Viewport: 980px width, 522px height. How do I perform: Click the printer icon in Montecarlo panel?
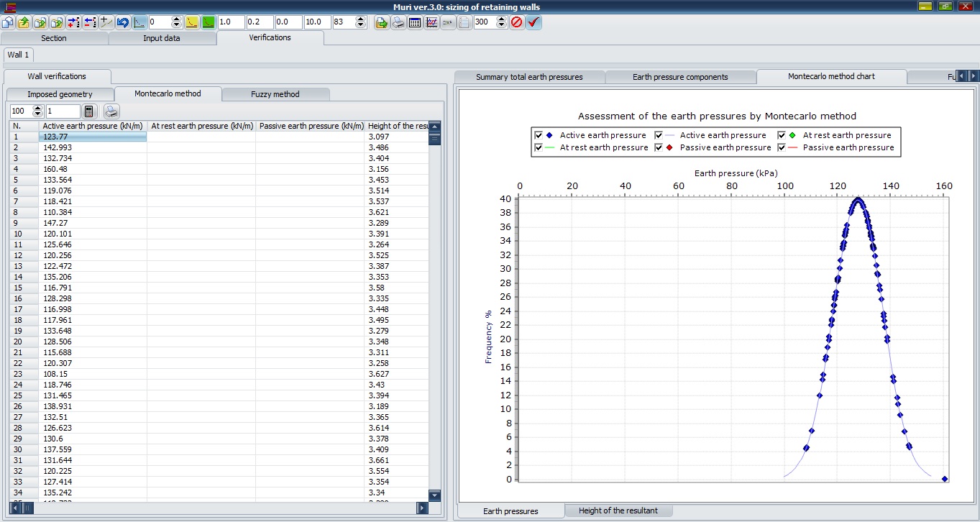point(111,111)
